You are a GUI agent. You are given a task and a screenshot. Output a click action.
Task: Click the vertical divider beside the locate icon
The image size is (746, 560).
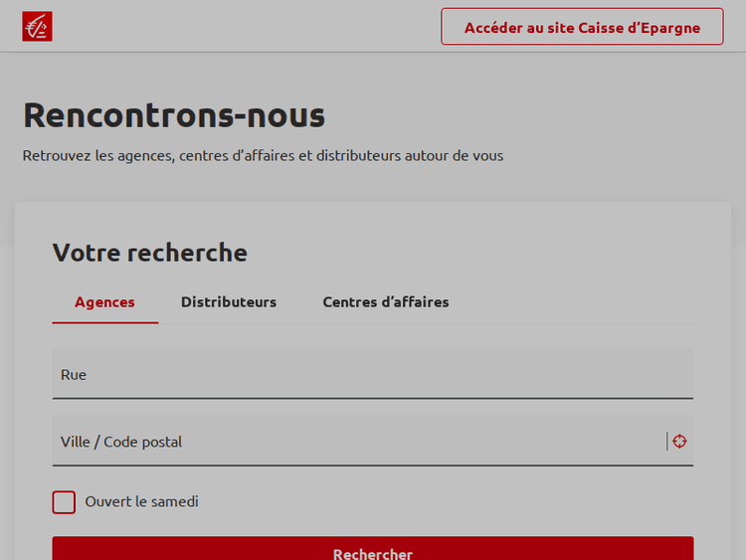point(667,442)
